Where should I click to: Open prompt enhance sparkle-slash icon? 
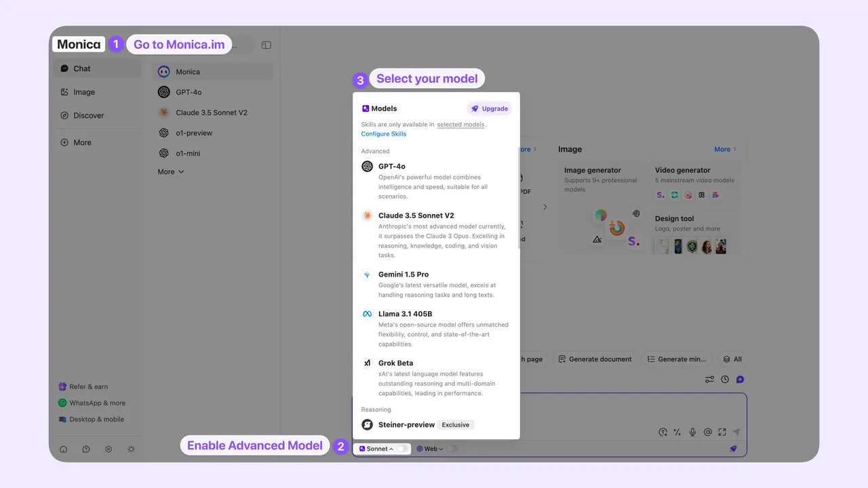[x=677, y=432]
